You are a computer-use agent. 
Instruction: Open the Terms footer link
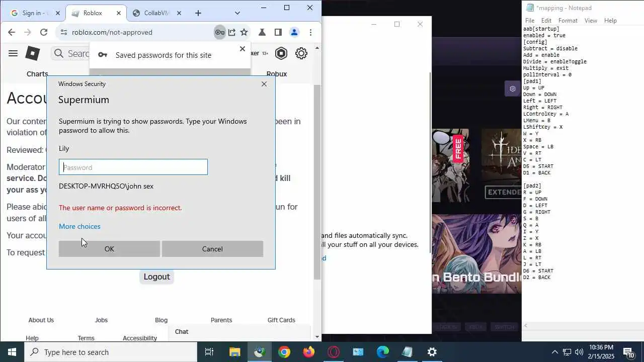coord(86,338)
